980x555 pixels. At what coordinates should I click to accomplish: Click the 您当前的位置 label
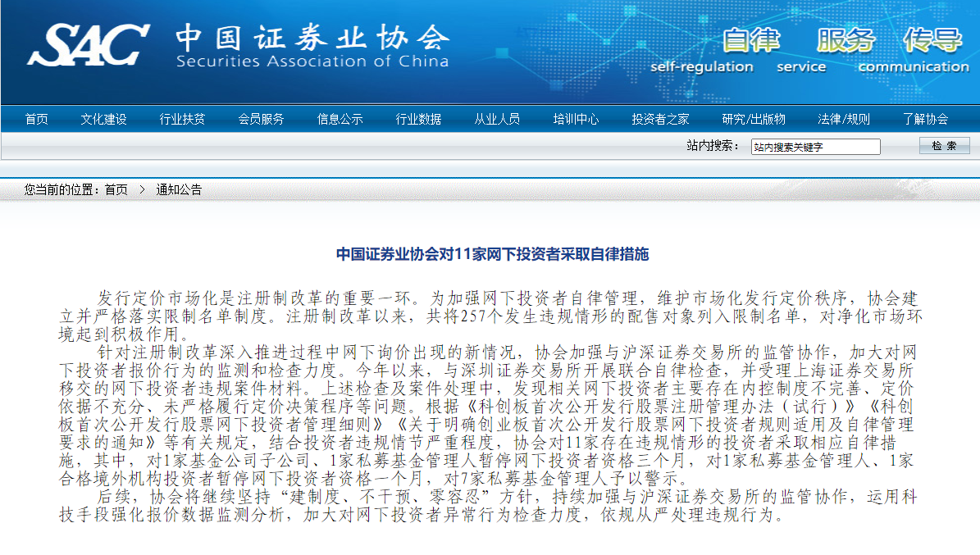pyautogui.click(x=62, y=189)
